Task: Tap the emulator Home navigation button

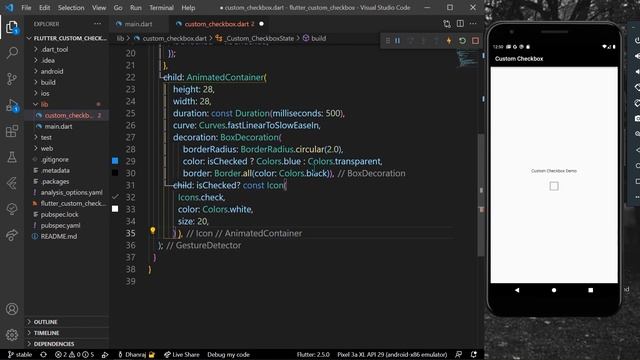Action: point(554,290)
